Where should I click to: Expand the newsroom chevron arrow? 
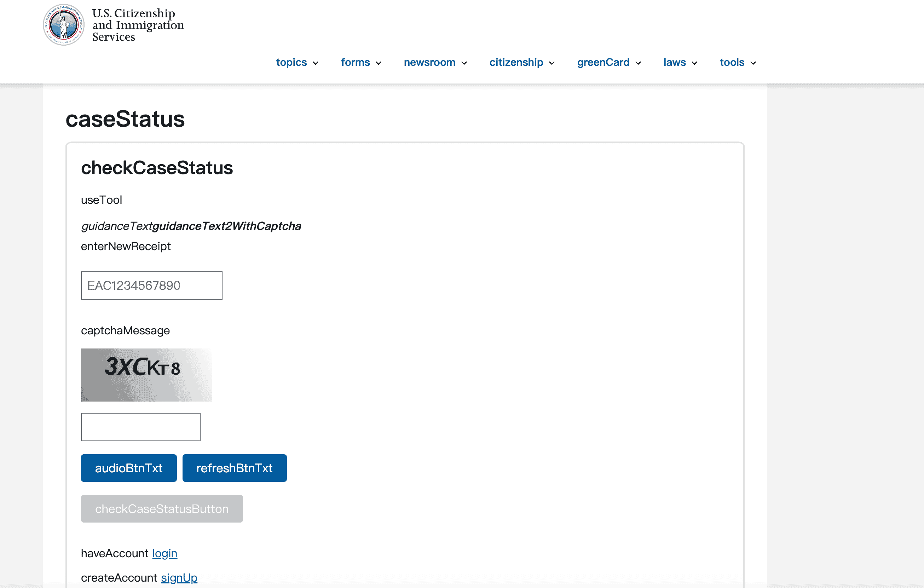[x=464, y=63]
